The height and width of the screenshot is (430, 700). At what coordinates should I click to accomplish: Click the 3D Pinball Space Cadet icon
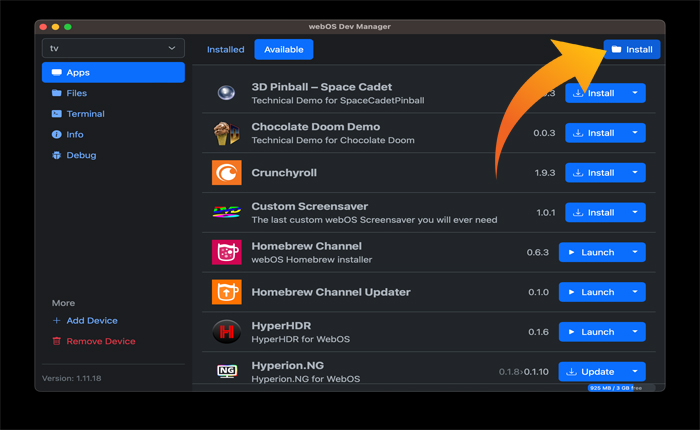pyautogui.click(x=227, y=93)
